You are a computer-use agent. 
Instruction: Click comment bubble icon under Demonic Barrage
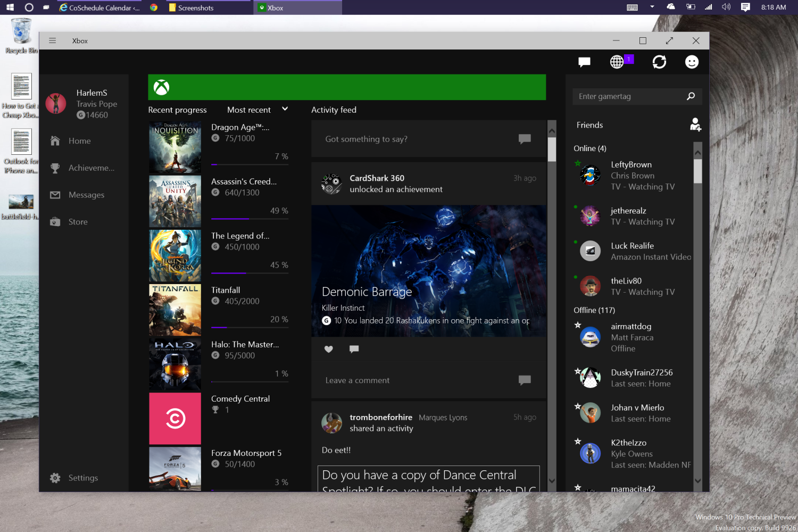click(354, 349)
